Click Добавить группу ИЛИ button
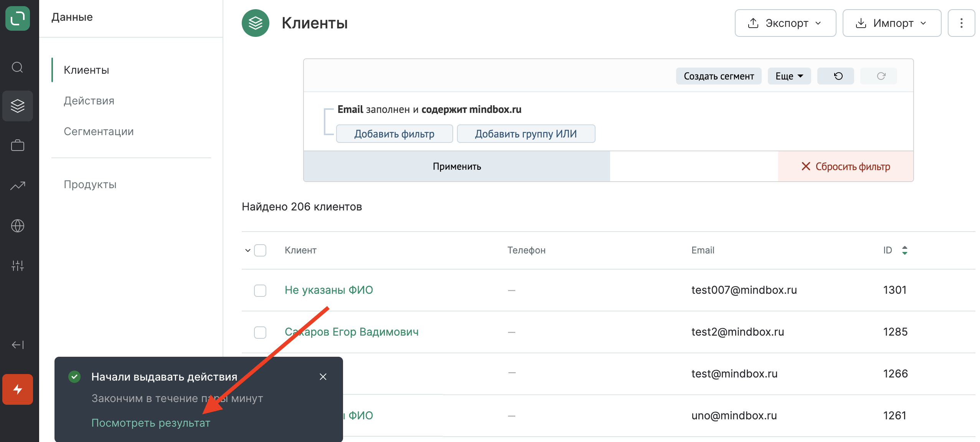 (526, 134)
